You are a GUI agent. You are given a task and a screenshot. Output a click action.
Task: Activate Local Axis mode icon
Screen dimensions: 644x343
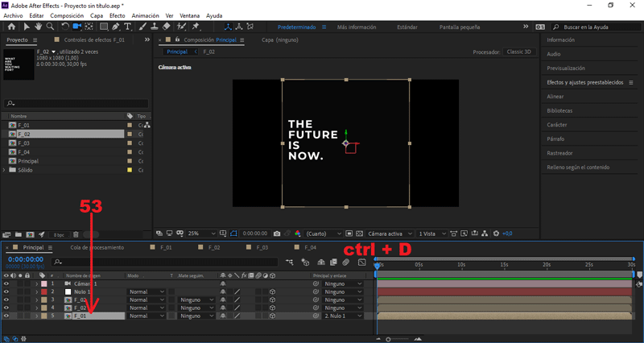pyautogui.click(x=228, y=27)
